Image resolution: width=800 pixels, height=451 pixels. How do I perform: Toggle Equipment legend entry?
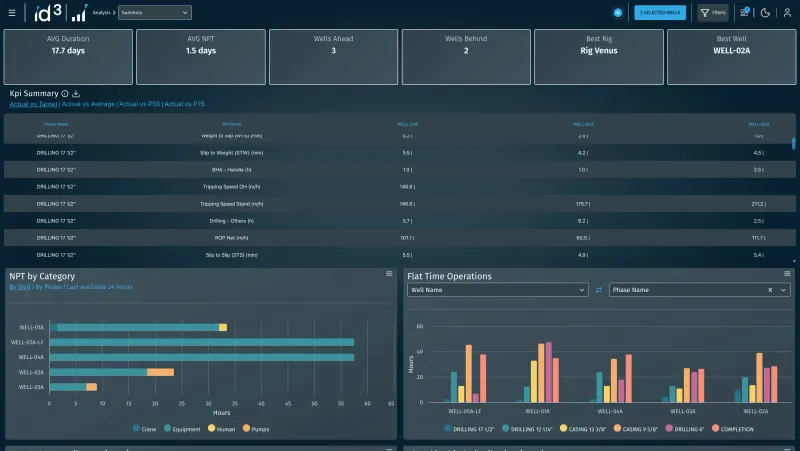click(182, 429)
